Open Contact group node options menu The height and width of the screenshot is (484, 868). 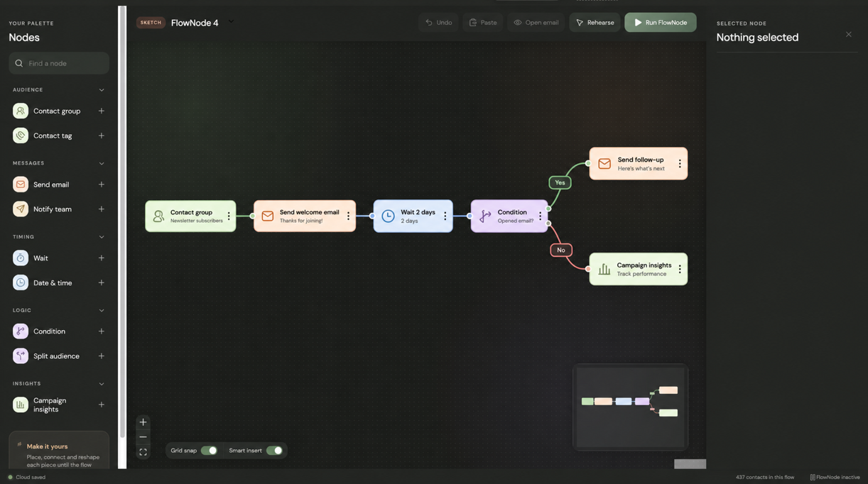(x=229, y=216)
